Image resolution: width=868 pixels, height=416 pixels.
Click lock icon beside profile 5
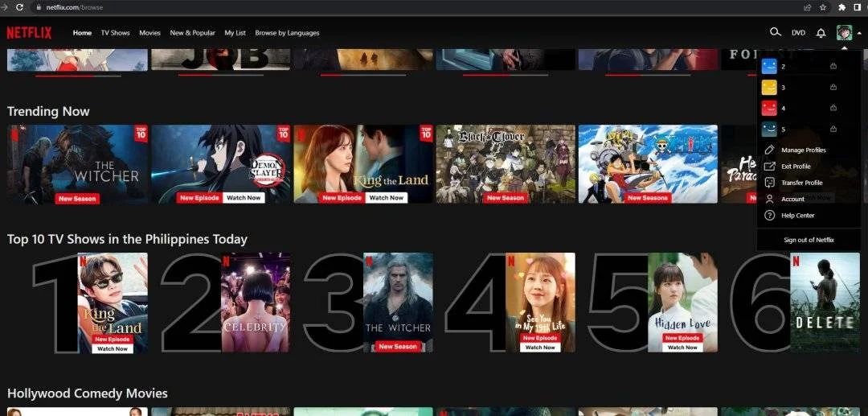click(x=833, y=129)
